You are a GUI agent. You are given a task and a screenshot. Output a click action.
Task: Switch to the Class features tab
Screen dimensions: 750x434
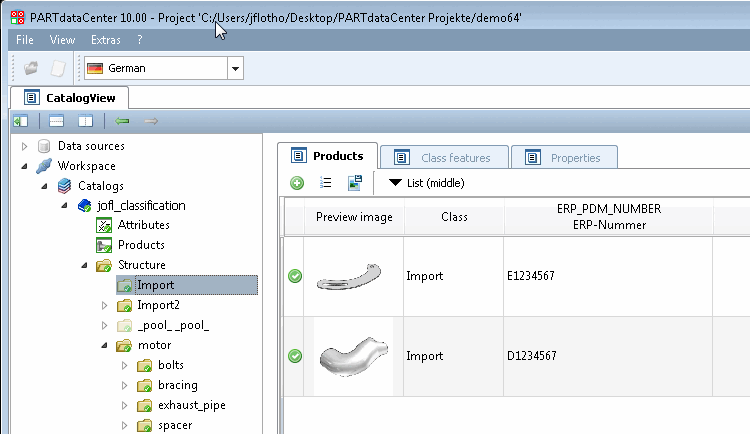pos(443,157)
